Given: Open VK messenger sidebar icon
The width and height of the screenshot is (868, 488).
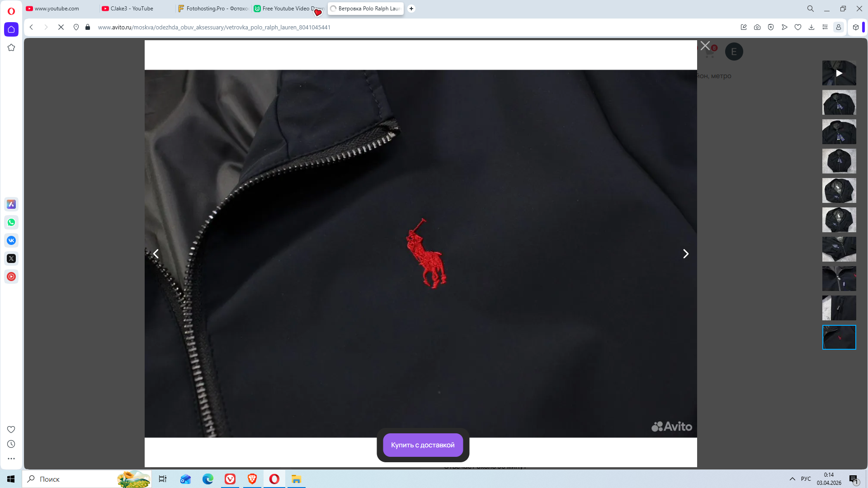Looking at the screenshot, I should tap(11, 240).
